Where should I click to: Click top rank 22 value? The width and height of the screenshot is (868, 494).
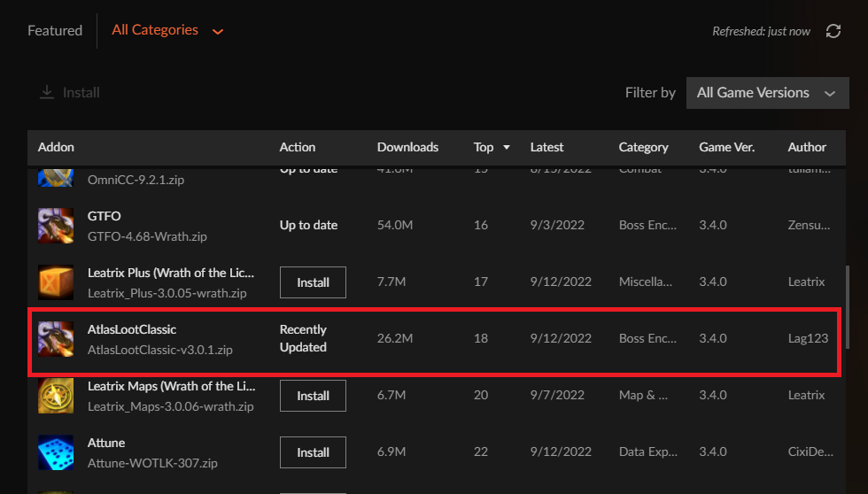pos(480,452)
